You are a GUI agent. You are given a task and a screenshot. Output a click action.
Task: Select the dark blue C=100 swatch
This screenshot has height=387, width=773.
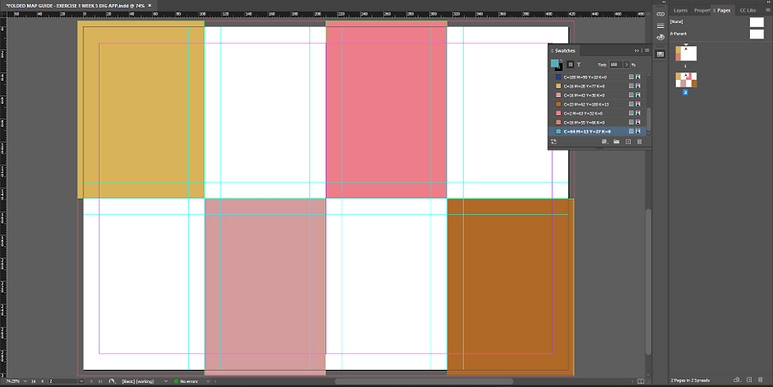point(597,77)
